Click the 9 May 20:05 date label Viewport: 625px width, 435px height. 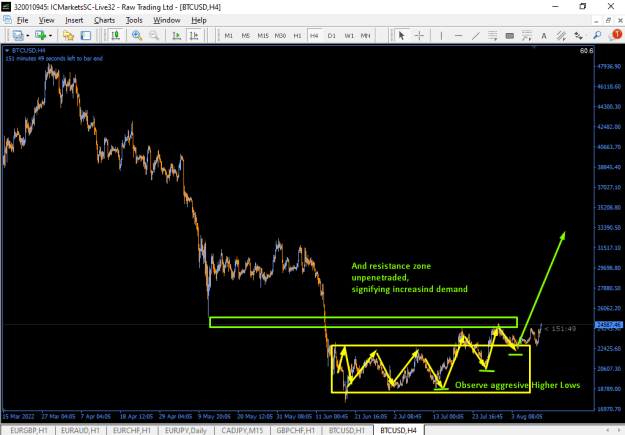click(215, 416)
